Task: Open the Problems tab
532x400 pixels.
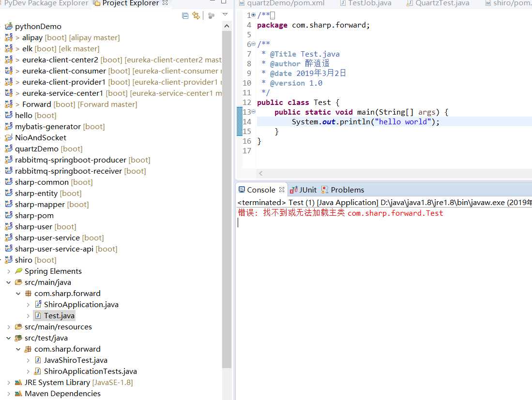Action: 343,190
